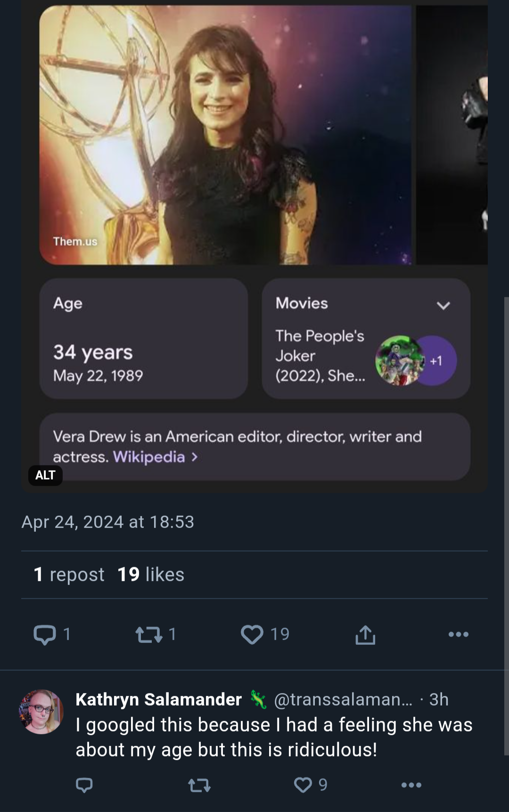Viewport: 509px width, 812px height.
Task: View the list of 1 repost
Action: tap(69, 575)
